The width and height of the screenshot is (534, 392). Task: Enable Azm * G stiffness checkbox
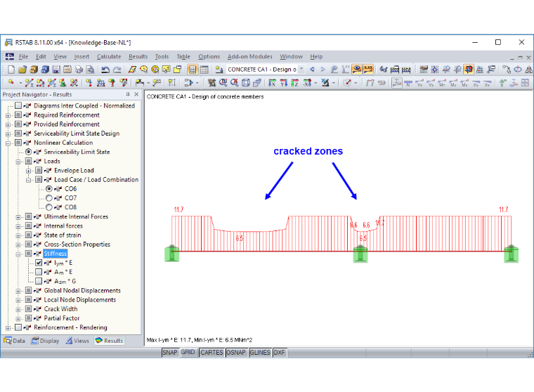(39, 281)
